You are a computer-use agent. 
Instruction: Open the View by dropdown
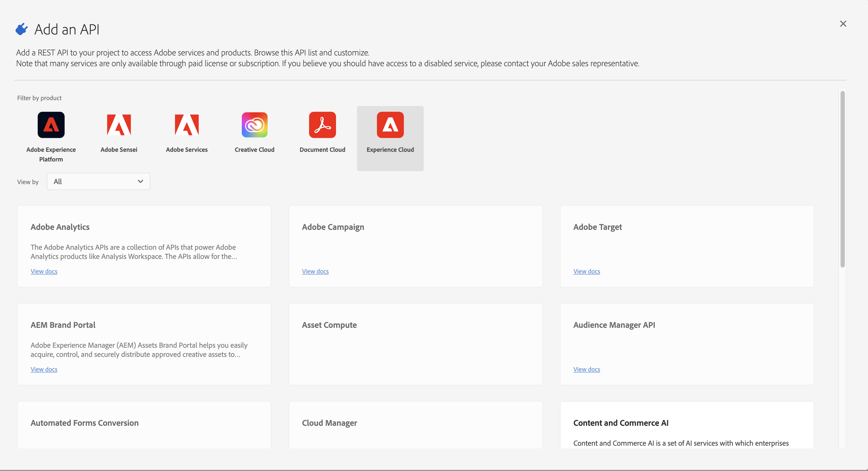click(98, 182)
